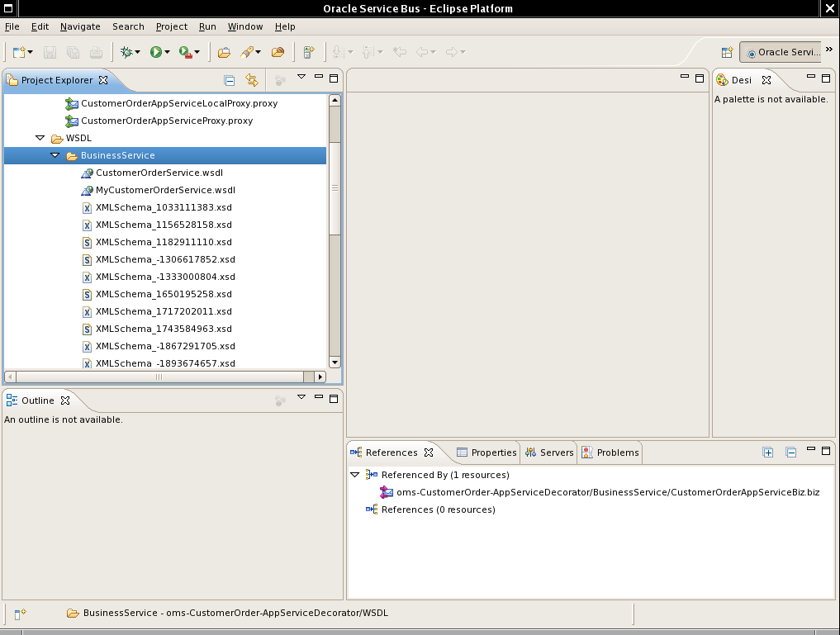
Task: Open the Run dropdown arrow
Action: (x=167, y=52)
